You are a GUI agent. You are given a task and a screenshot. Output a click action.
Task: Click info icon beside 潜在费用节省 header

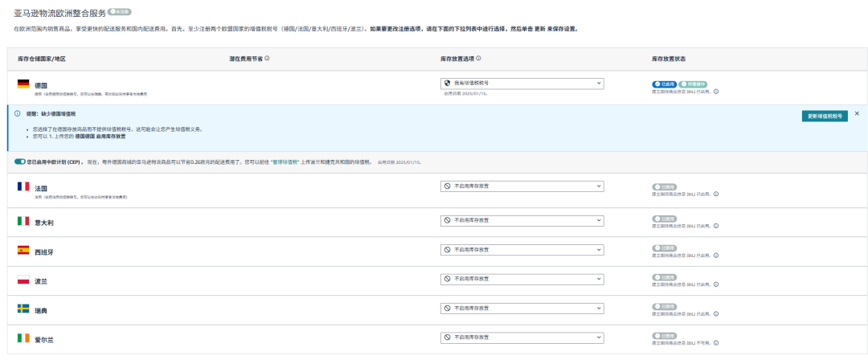tap(267, 58)
